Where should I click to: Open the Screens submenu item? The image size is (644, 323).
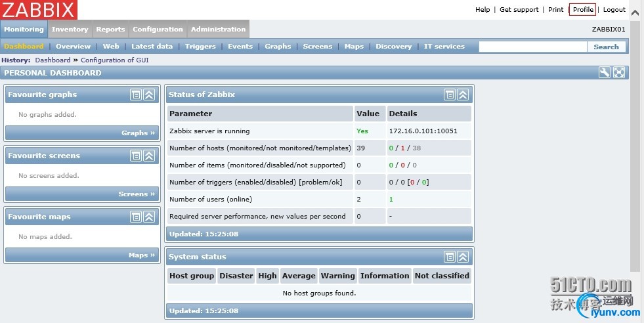(318, 47)
